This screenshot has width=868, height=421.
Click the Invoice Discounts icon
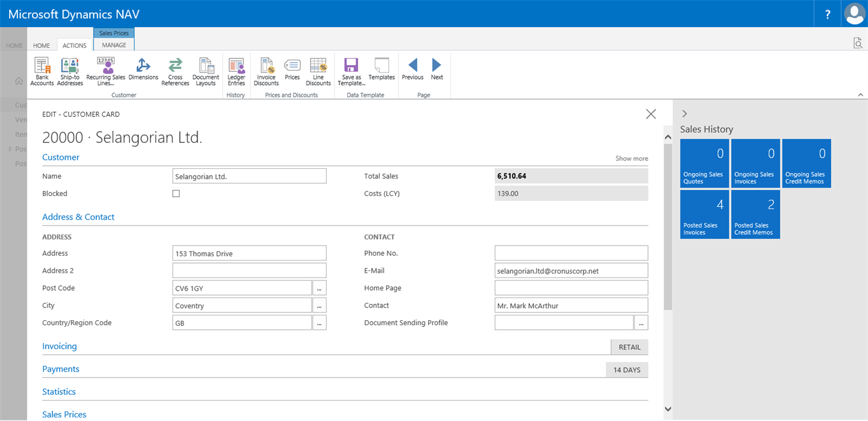266,72
